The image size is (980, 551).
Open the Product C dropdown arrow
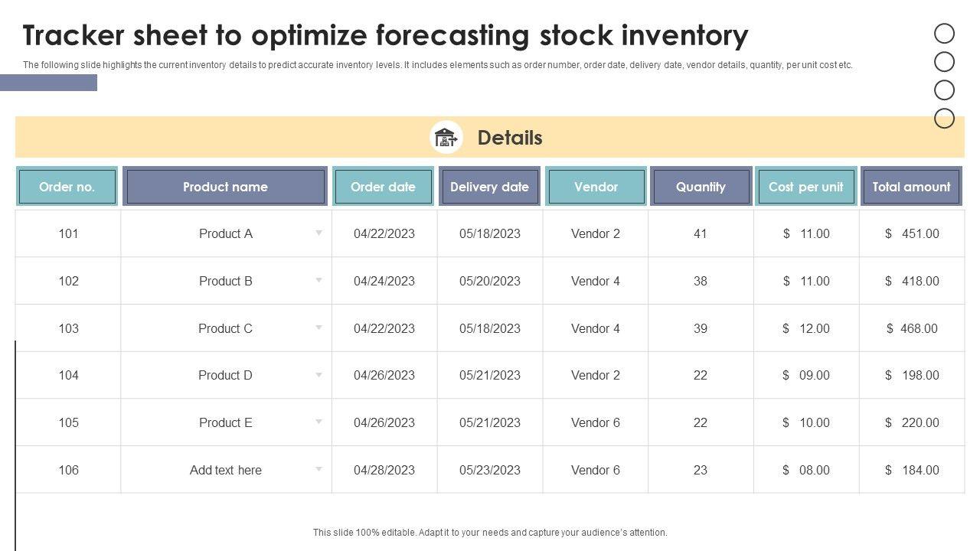tap(318, 328)
